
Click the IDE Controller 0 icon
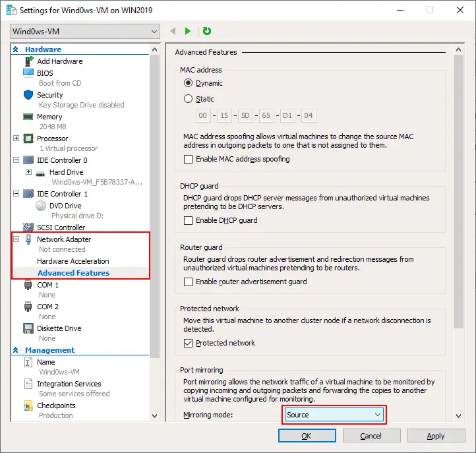(x=28, y=160)
